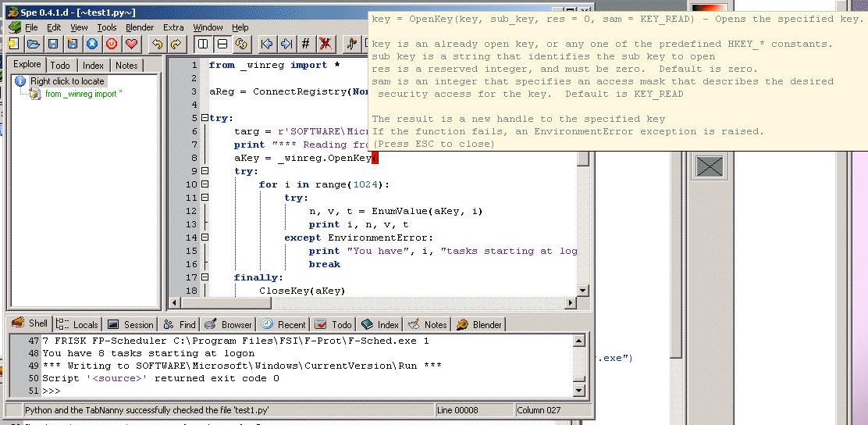868x425 pixels.
Task: Open the Extra menu
Action: [173, 27]
